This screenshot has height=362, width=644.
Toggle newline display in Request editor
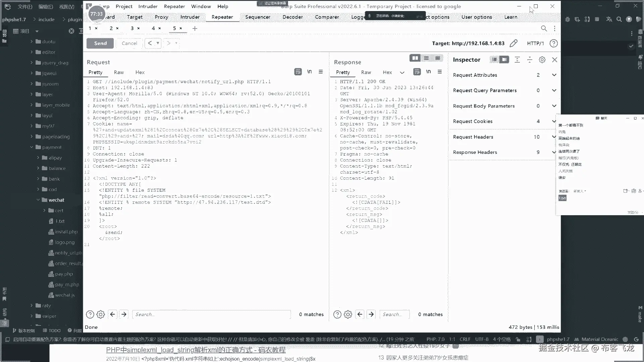[309, 72]
